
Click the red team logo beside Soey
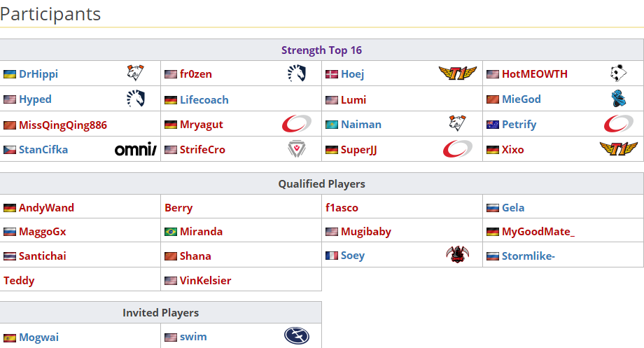click(x=456, y=256)
